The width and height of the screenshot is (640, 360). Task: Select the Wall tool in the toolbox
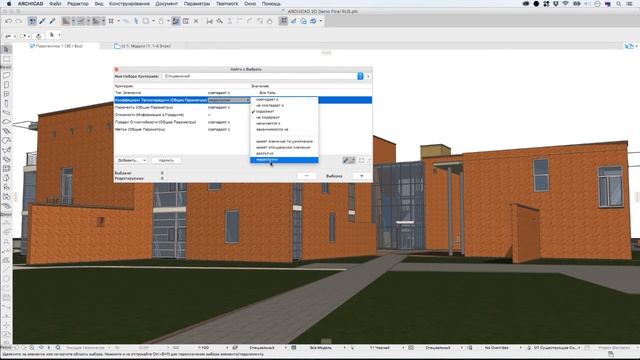pyautogui.click(x=6, y=75)
